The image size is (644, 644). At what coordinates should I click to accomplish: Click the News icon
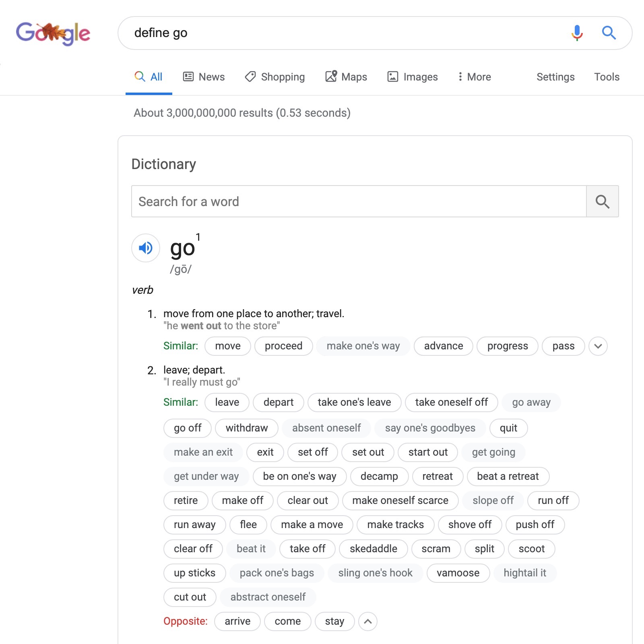pos(189,76)
